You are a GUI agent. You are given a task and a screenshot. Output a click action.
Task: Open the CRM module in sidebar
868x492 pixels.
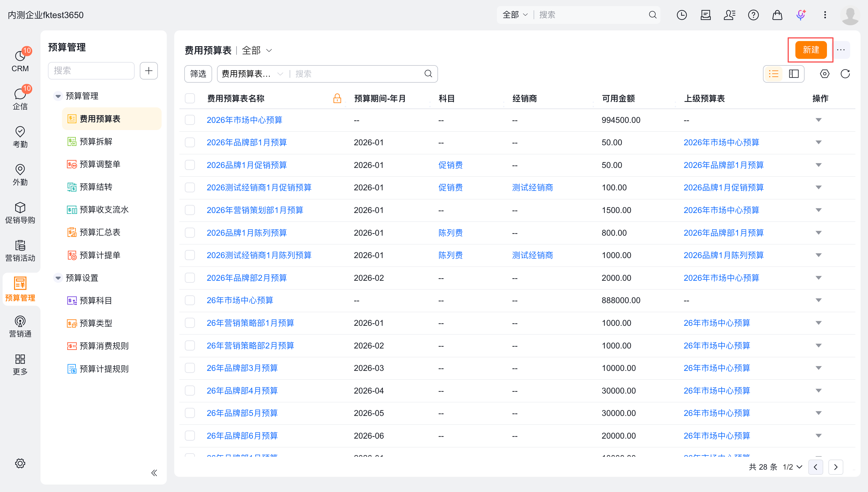point(20,61)
